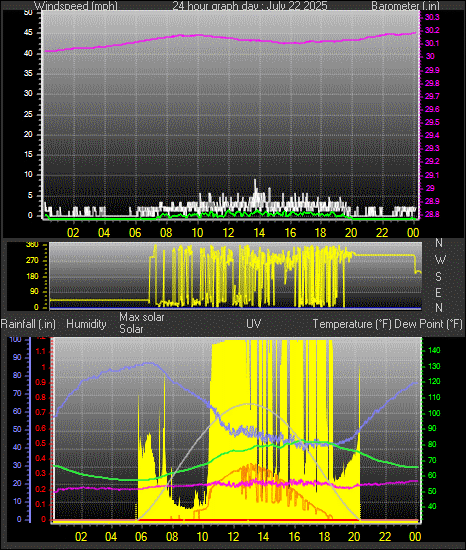
Task: Click the 'Temperature (°F)' label
Action: [x=352, y=324]
